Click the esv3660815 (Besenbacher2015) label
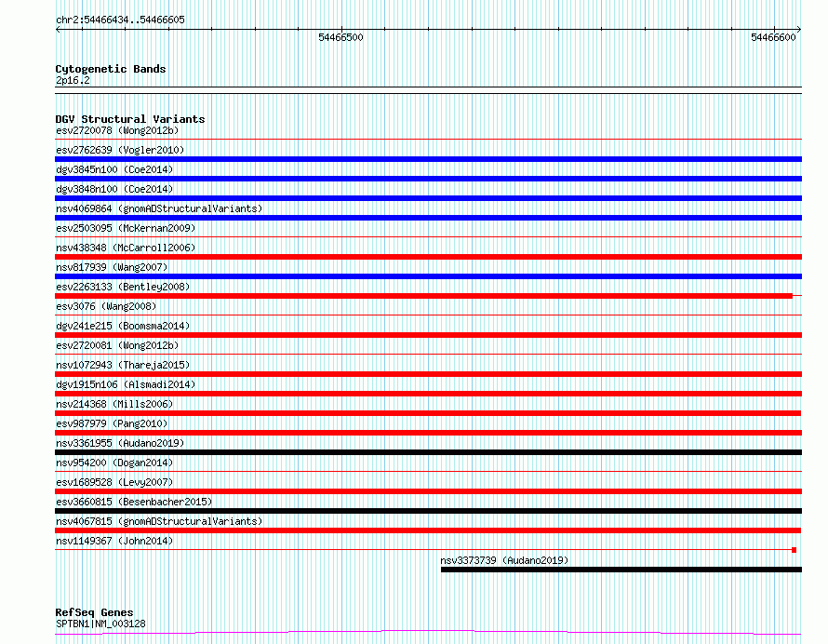Screen dimensions: 828x644 pos(134,502)
